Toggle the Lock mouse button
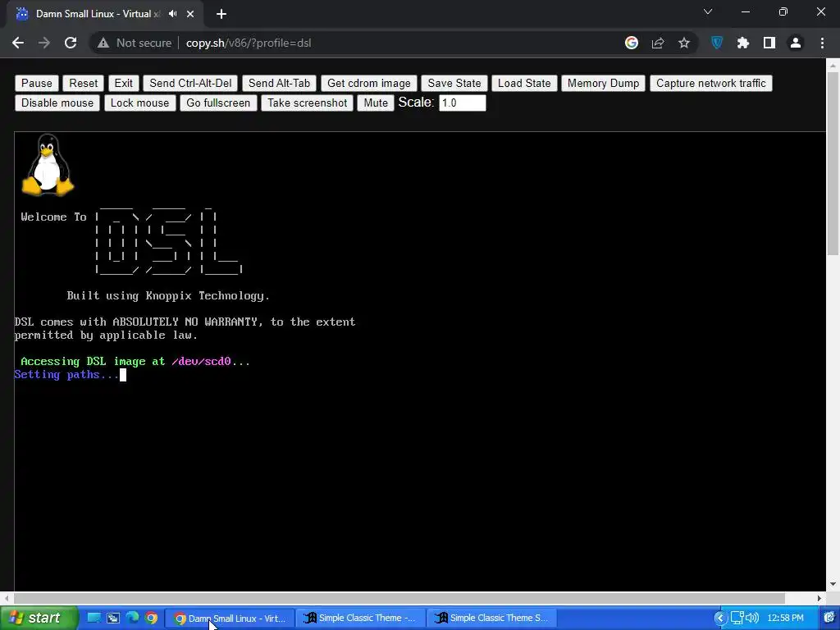This screenshot has height=630, width=840. tap(139, 103)
